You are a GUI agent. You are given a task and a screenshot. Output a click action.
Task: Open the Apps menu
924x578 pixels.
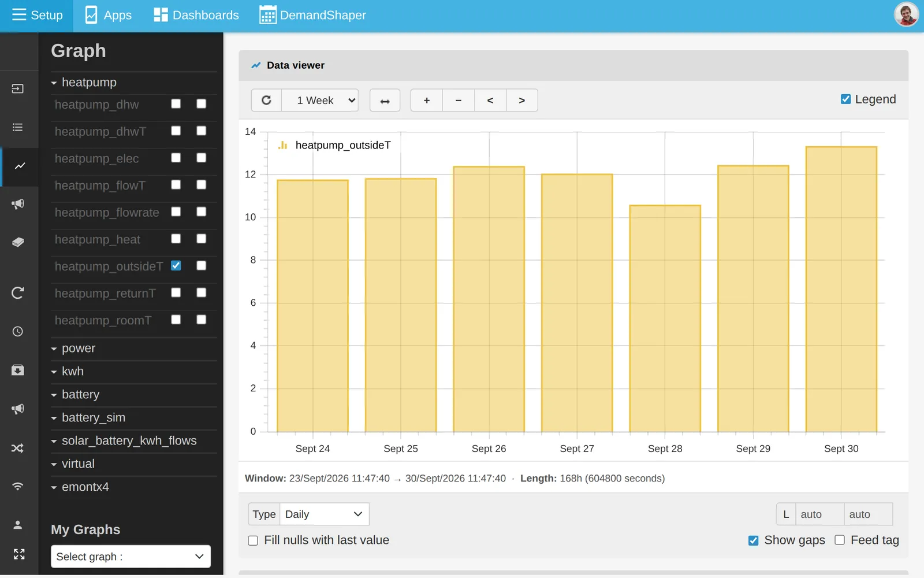108,16
